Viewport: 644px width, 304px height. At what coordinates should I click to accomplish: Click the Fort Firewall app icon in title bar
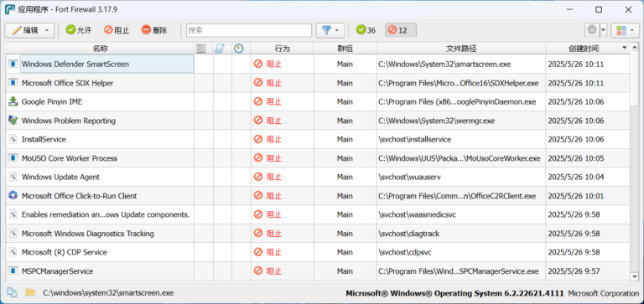click(9, 9)
